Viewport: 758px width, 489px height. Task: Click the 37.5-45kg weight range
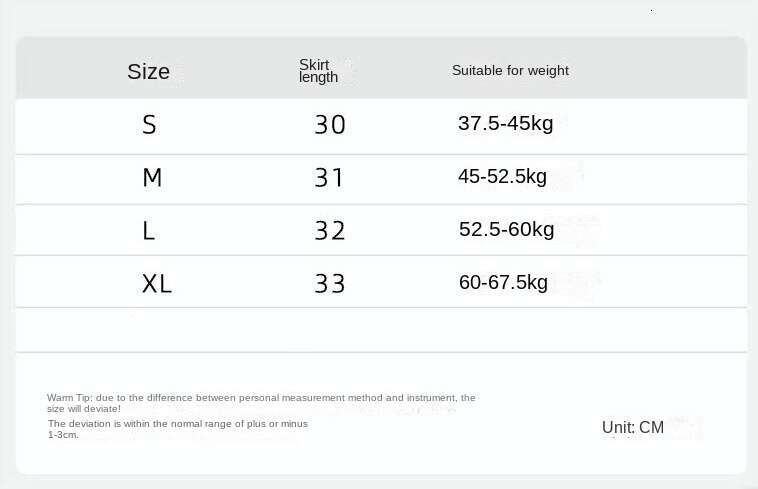pyautogui.click(x=505, y=124)
